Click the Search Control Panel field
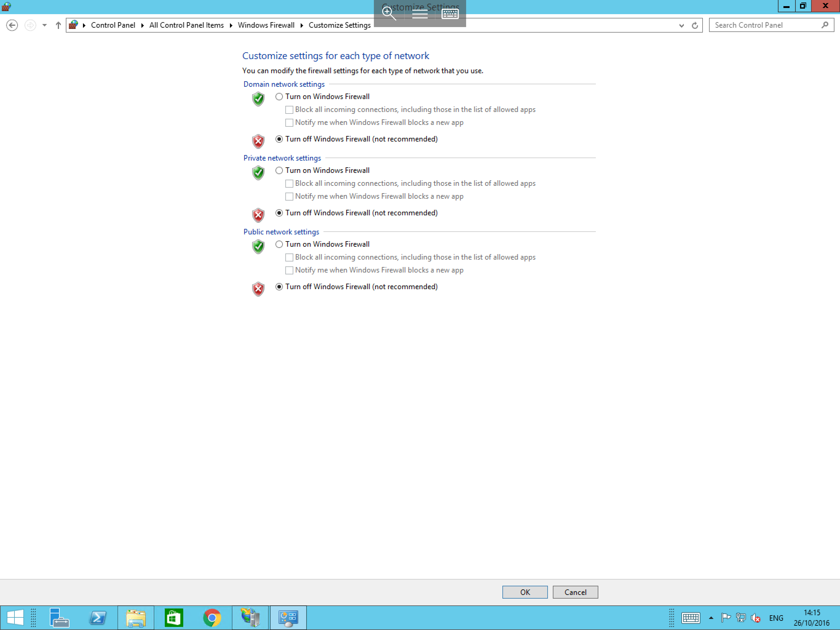 click(x=771, y=25)
